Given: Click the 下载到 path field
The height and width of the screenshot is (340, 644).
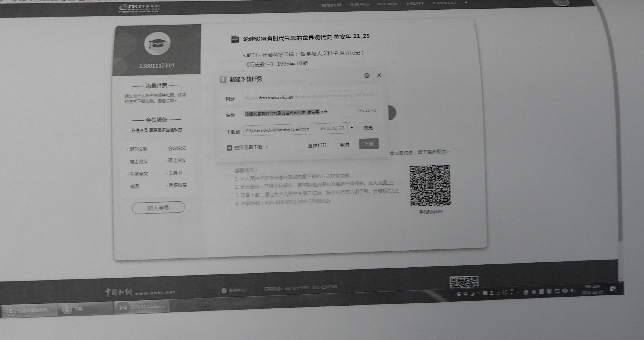Looking at the screenshot, I should [x=295, y=129].
